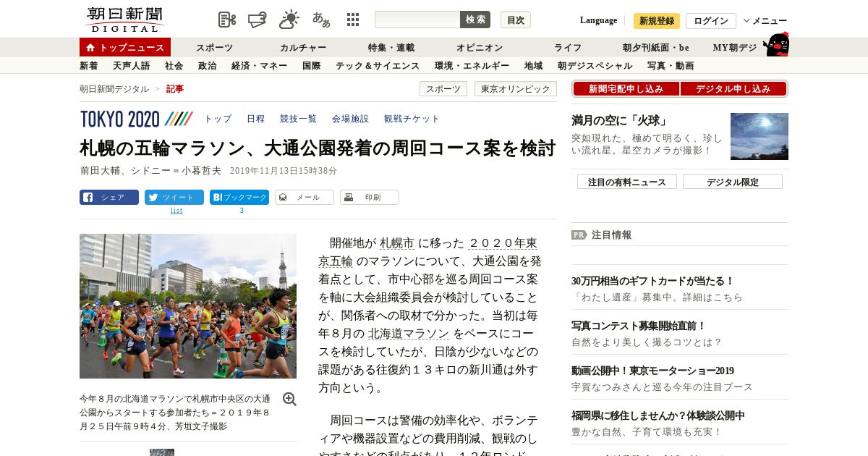Screen dimensions: 868x456
Task: Select the ライフ tab
Action: point(568,48)
